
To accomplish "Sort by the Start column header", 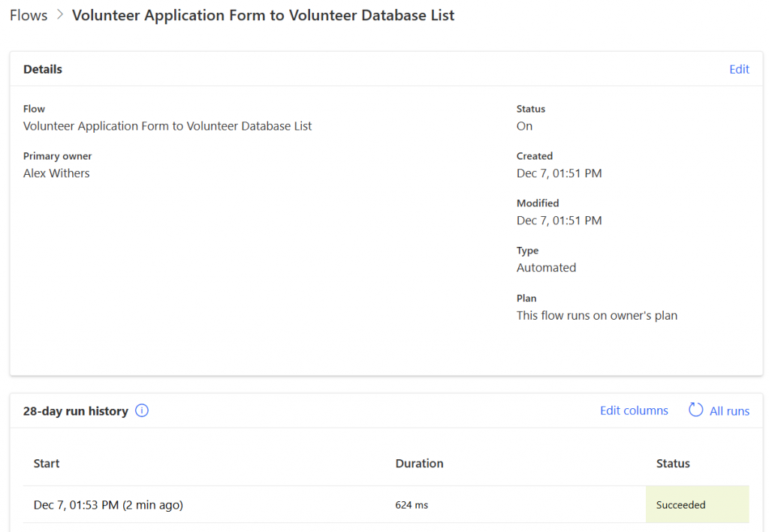I will tap(47, 464).
